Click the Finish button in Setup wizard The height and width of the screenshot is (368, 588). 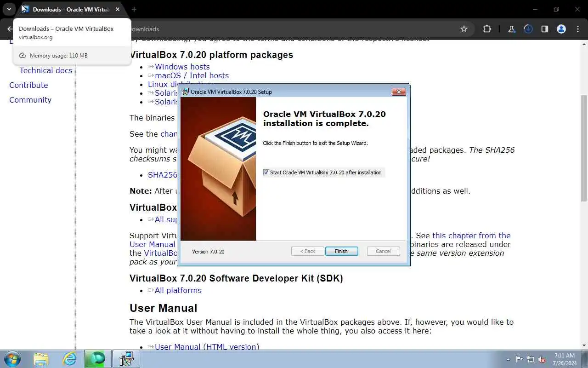pyautogui.click(x=341, y=251)
